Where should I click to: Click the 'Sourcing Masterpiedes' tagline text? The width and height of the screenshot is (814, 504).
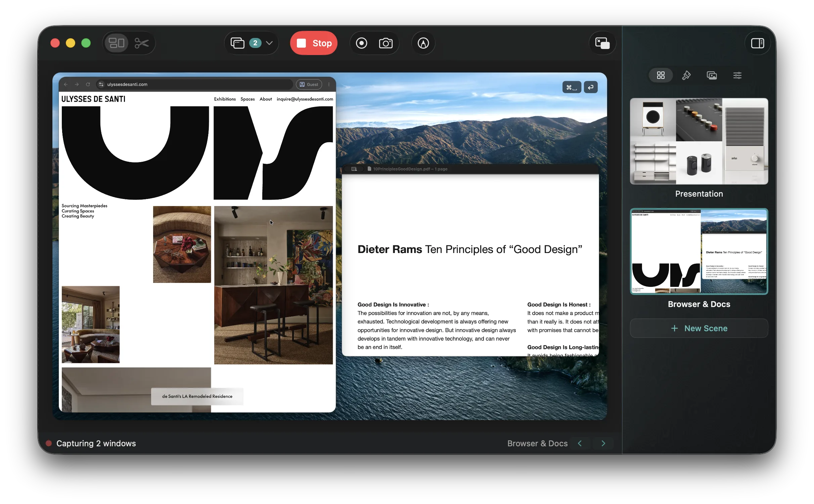84,206
